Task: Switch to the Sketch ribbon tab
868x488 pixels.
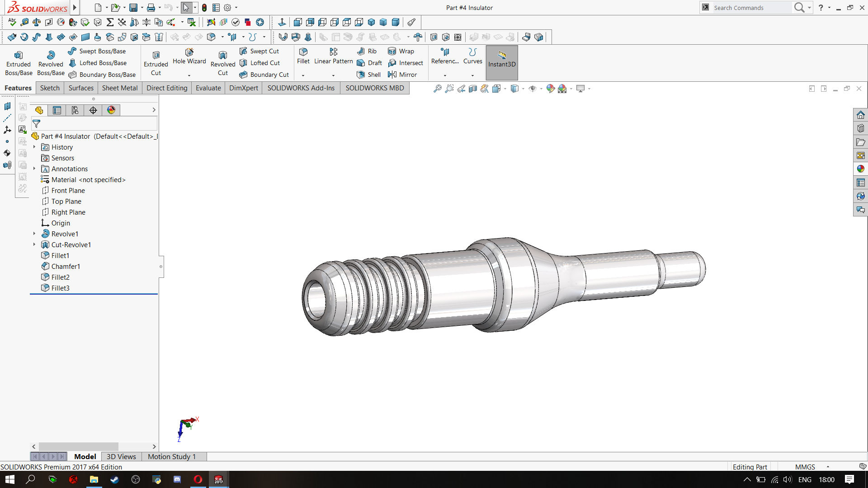Action: point(50,88)
